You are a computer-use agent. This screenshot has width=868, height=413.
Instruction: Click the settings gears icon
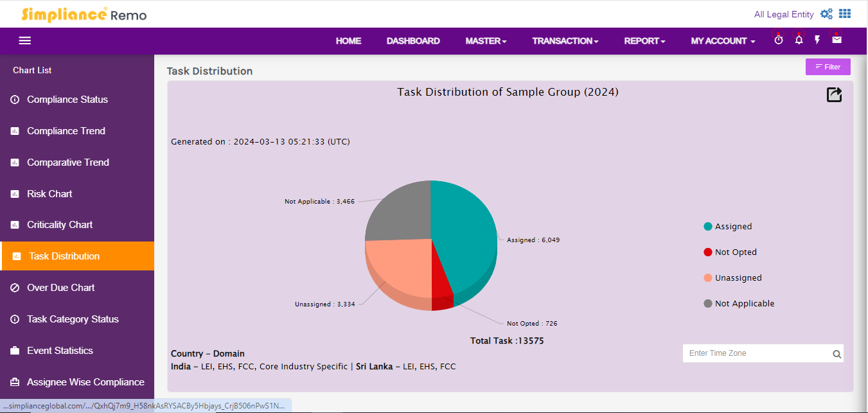click(826, 13)
